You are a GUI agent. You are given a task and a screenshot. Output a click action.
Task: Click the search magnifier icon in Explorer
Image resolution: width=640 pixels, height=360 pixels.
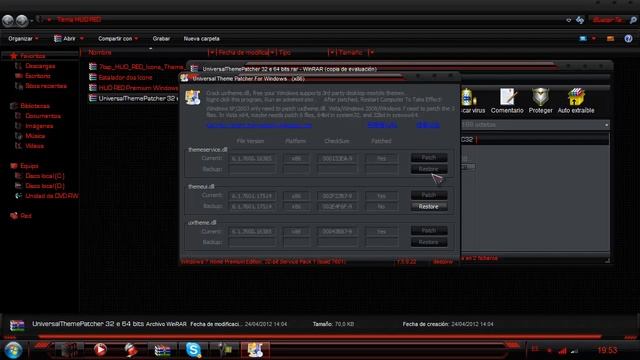click(x=633, y=20)
